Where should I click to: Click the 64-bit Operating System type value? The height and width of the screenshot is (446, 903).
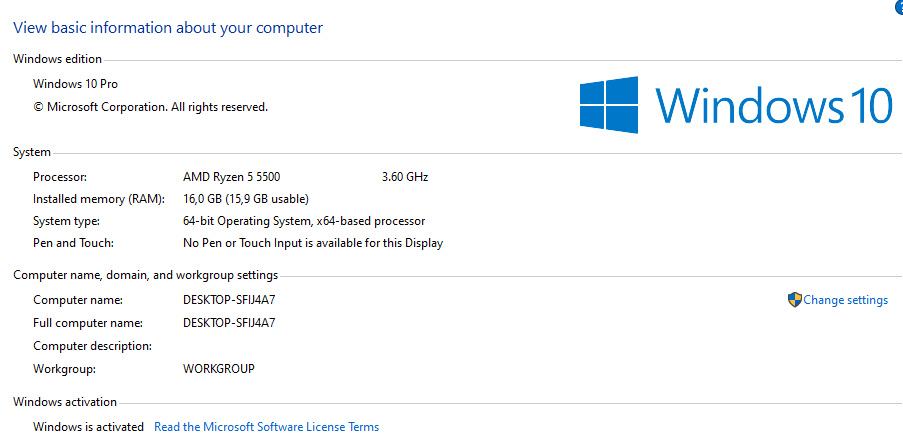(x=304, y=221)
